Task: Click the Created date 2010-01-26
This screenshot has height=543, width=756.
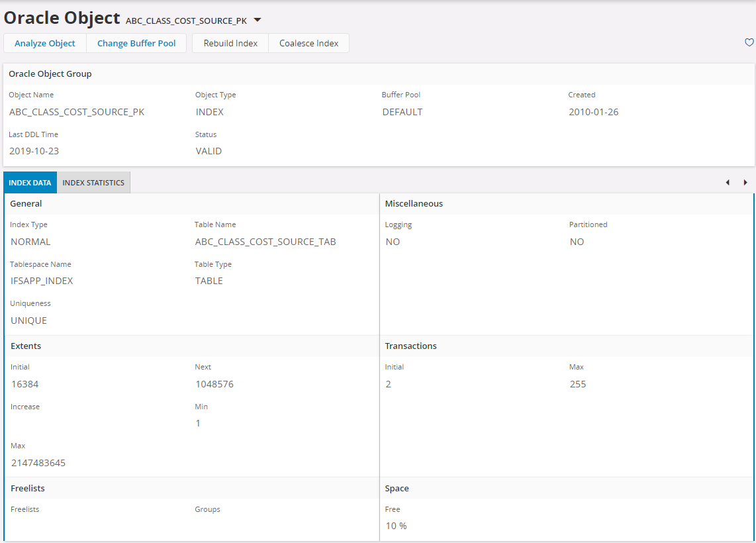Action: [x=592, y=112]
